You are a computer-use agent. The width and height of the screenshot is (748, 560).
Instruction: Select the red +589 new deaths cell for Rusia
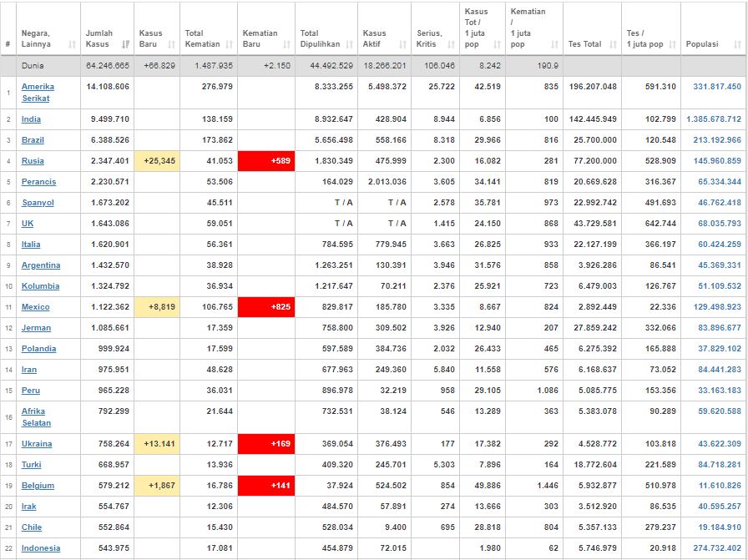pyautogui.click(x=266, y=161)
